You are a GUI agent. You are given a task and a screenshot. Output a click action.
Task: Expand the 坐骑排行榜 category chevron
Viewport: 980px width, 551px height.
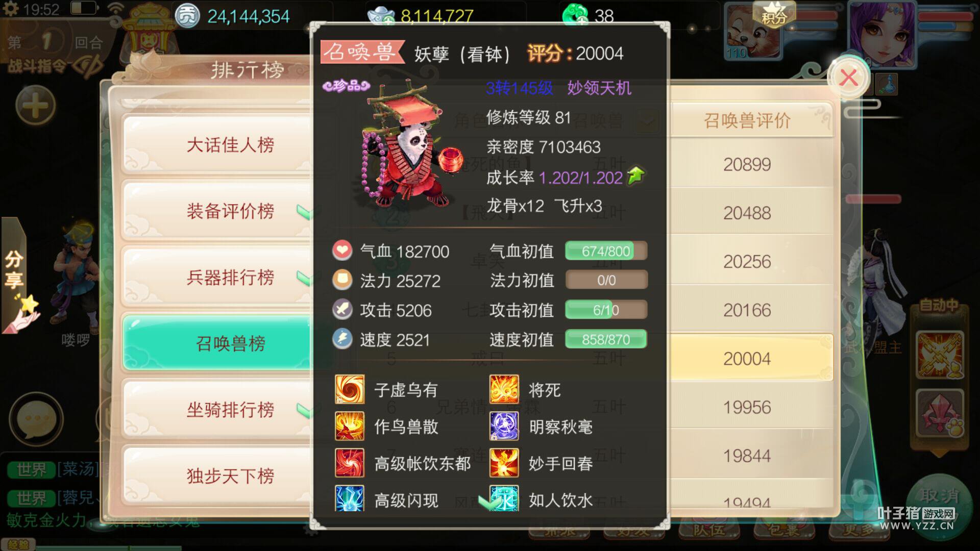point(305,410)
